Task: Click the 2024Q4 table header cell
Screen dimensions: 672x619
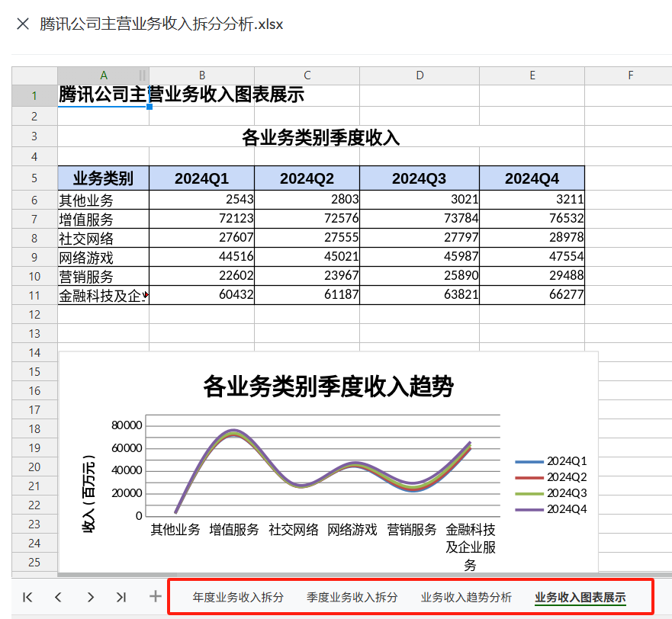Action: 532,178
